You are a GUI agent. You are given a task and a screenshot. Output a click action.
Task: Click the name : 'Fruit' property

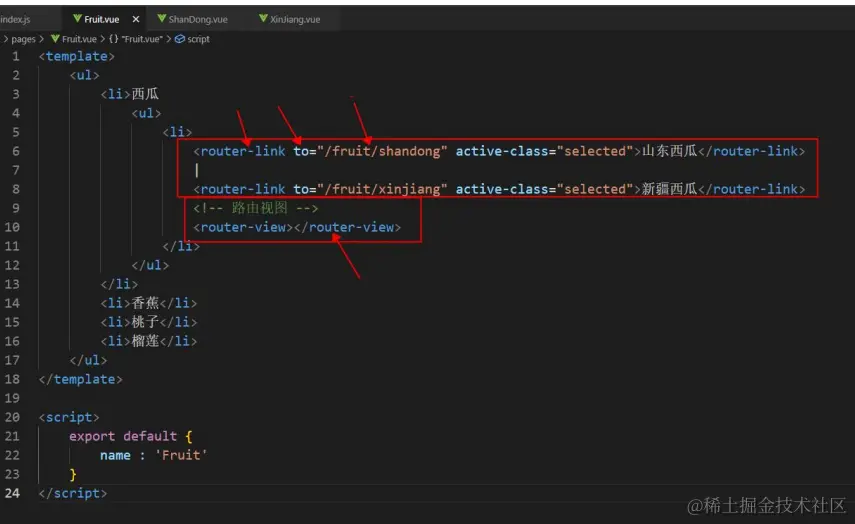click(154, 455)
